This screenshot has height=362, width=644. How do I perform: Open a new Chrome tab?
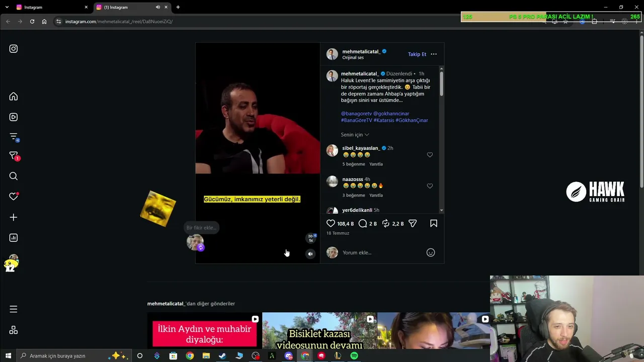coord(178,7)
